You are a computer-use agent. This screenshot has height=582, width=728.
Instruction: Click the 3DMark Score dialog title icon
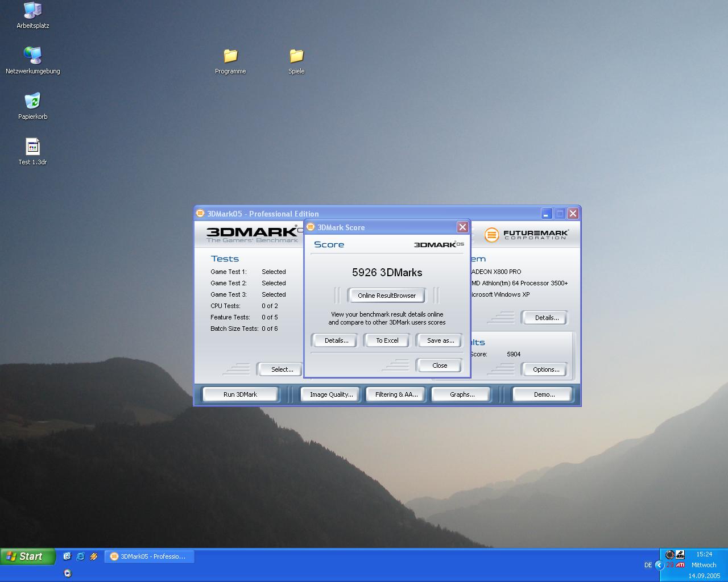point(311,227)
